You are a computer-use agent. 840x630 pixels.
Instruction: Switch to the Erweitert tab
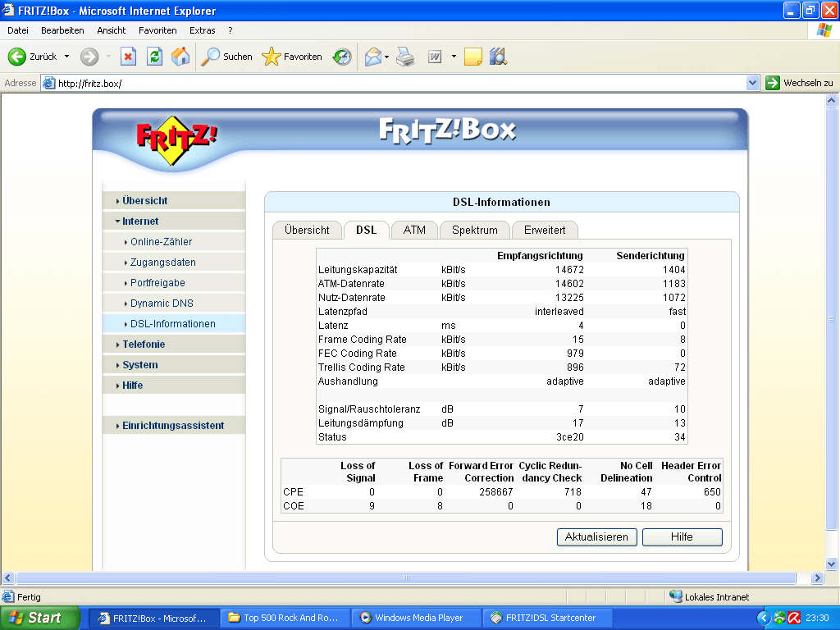pos(545,230)
